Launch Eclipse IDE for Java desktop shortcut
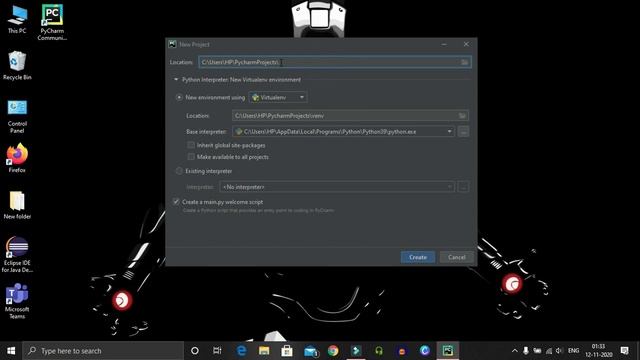Viewport: 640px width, 360px height. point(17,254)
